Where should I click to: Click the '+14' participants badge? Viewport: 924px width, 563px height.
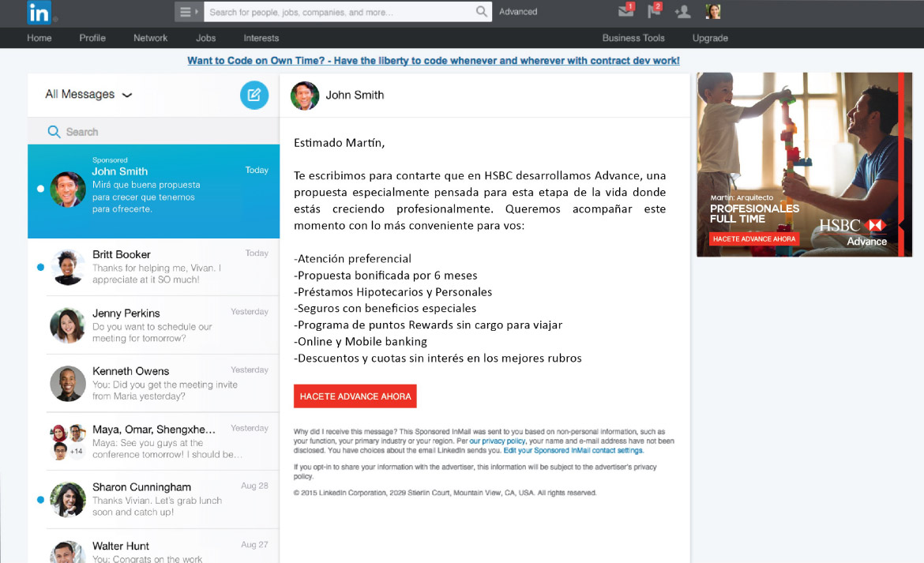coord(76,452)
